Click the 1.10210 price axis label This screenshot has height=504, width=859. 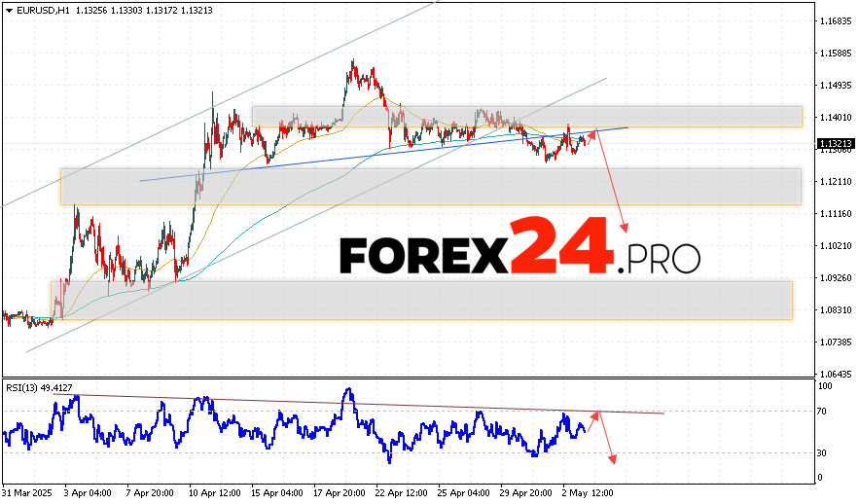(836, 246)
